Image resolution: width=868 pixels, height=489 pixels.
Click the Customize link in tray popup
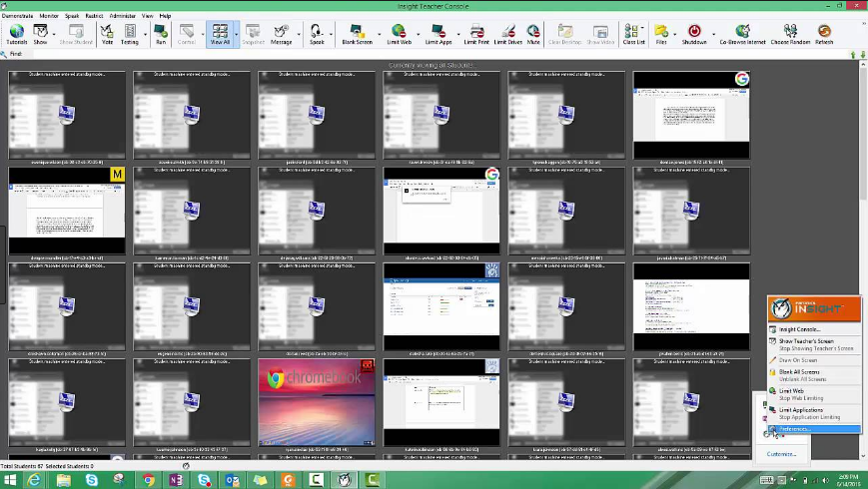tap(781, 454)
